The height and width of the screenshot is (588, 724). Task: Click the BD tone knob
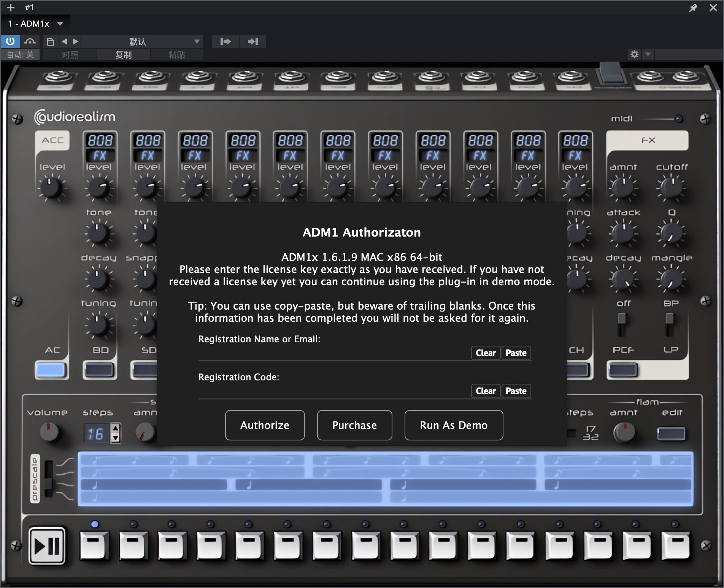98,233
